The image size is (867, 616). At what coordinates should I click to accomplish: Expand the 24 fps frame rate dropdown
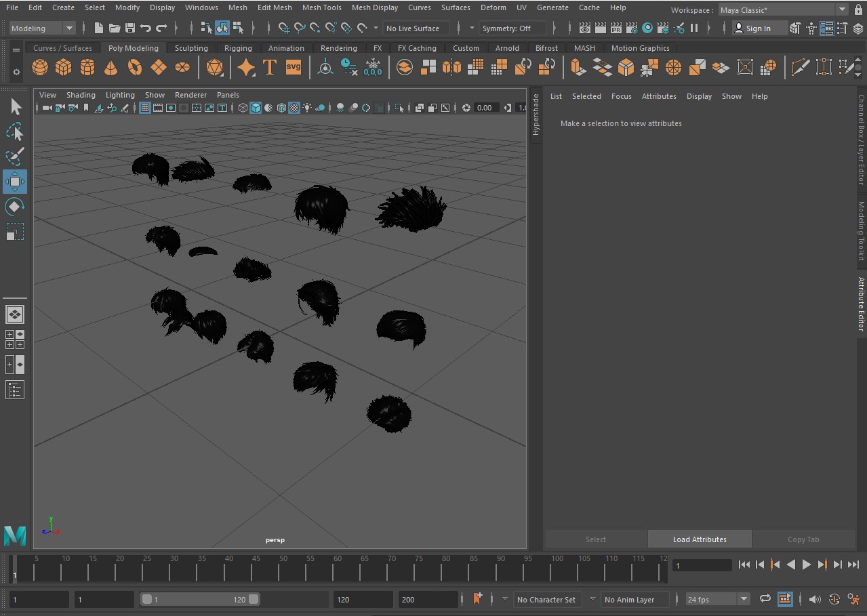click(x=744, y=599)
